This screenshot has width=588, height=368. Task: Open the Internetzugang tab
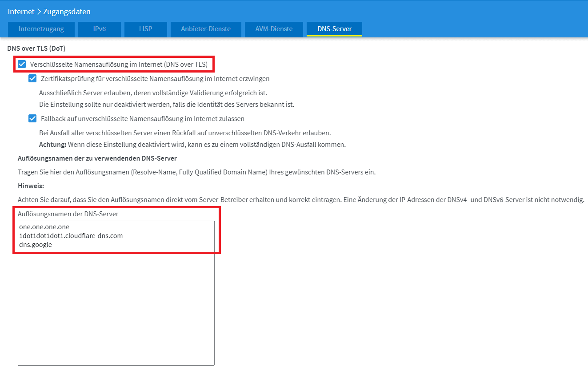41,29
